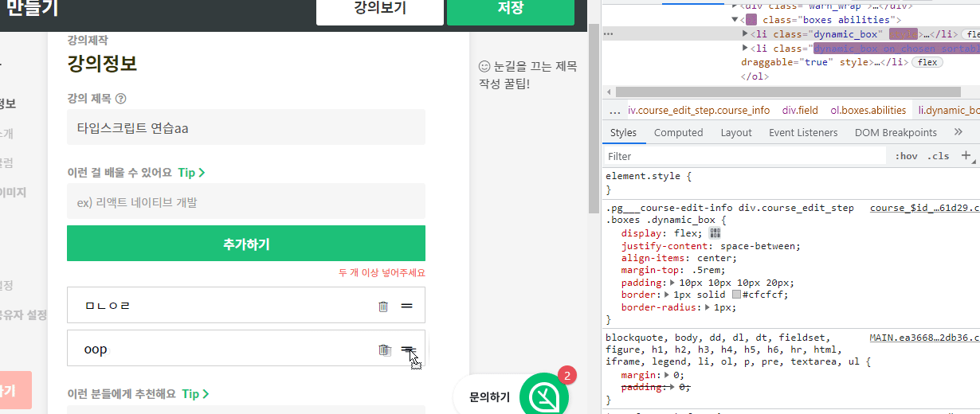
Task: Delete the 'ㅁㄴㅇㄹ' ability item
Action: tap(383, 306)
